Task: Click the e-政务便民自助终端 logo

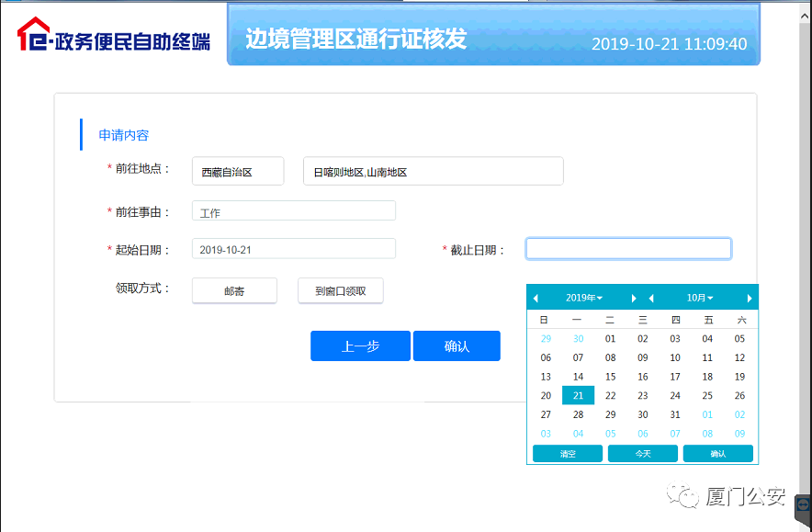Action: tap(114, 34)
